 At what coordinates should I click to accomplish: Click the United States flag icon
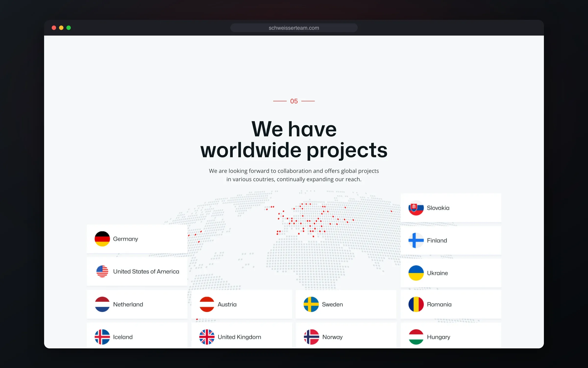102,271
